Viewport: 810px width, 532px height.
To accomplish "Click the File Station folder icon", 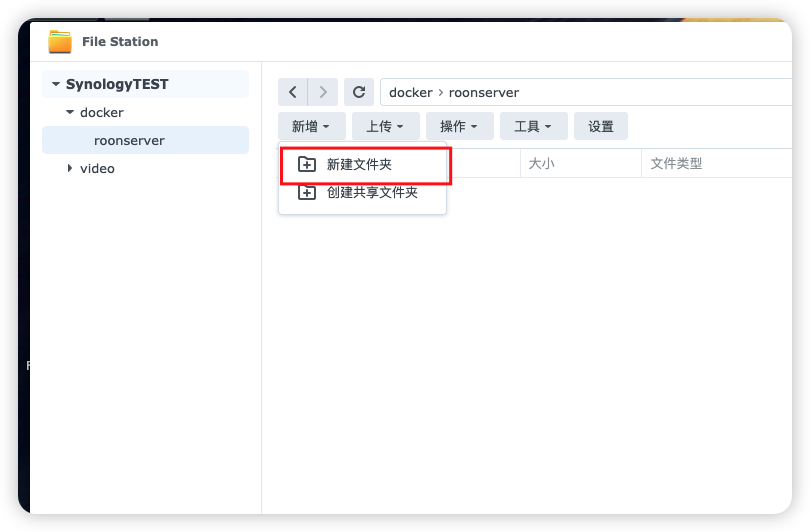I will click(x=60, y=41).
